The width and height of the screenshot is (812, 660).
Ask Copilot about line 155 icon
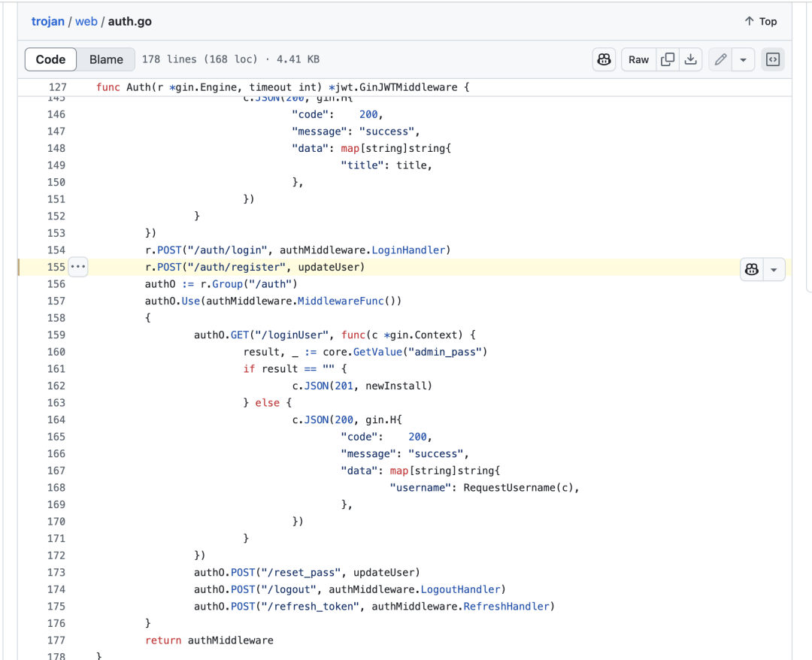point(751,269)
